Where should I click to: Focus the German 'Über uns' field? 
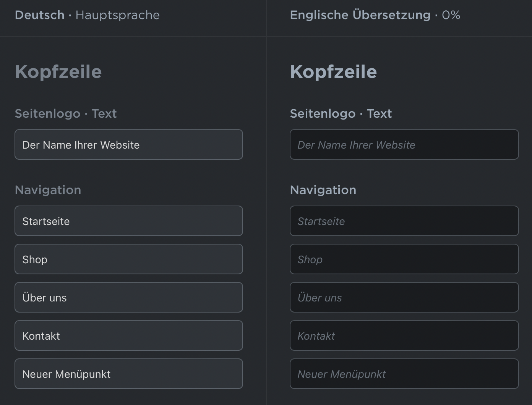coord(129,297)
